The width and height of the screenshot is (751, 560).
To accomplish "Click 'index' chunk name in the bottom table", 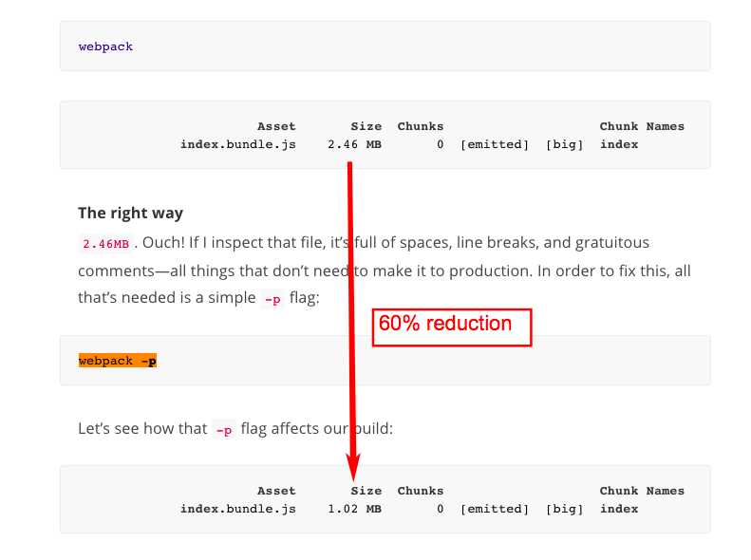I will point(619,509).
